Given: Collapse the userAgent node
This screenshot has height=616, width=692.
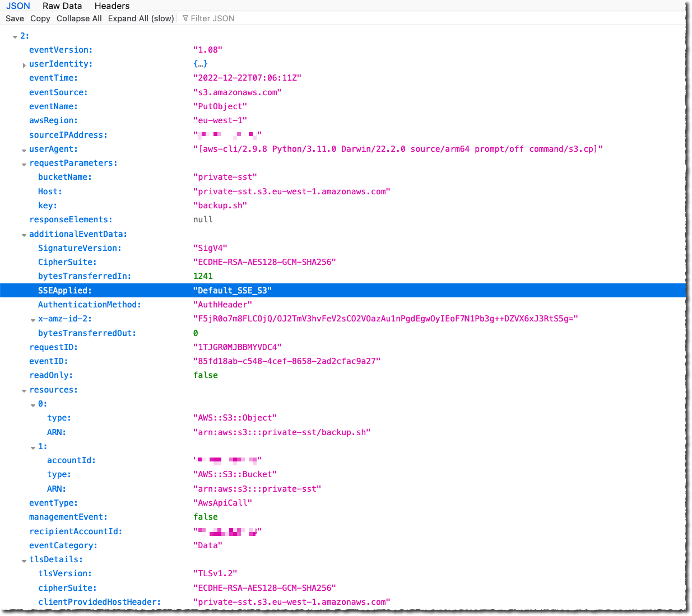Looking at the screenshot, I should 24,150.
